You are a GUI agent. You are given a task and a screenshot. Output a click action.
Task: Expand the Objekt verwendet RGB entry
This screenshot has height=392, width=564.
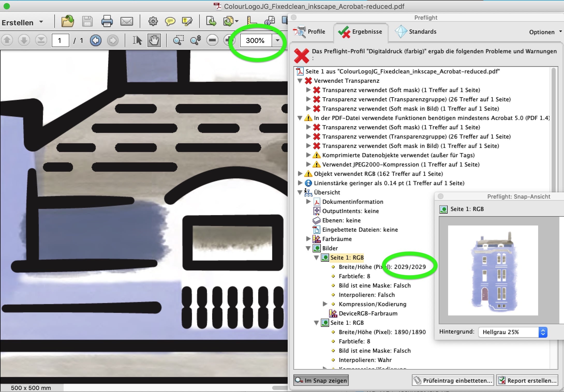[300, 174]
